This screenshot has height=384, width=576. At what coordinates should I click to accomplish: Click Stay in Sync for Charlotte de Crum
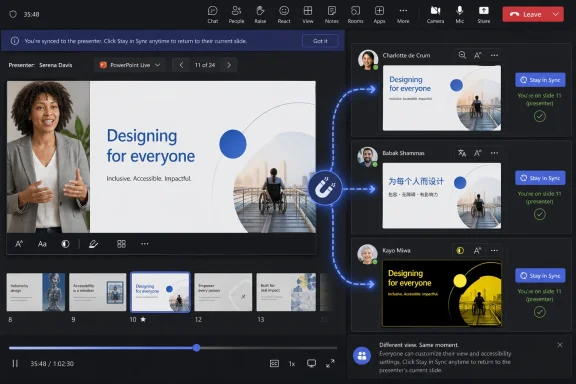(540, 80)
